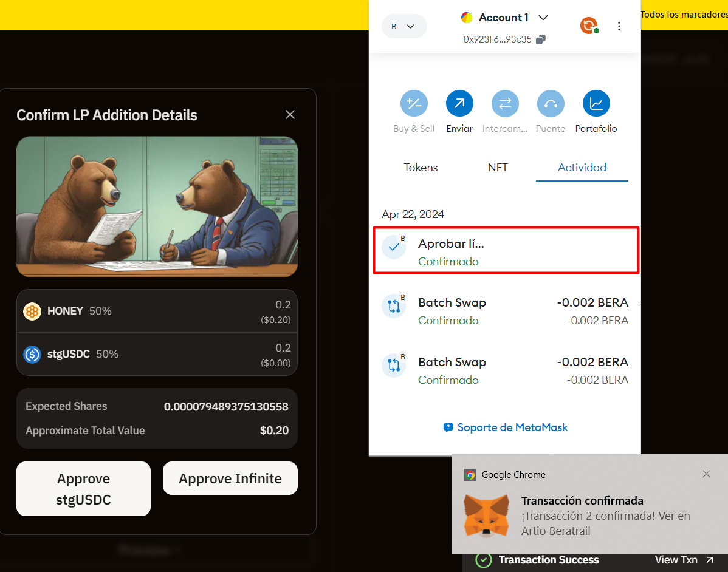Click the Confirm LP Addition Details heading

coord(107,115)
